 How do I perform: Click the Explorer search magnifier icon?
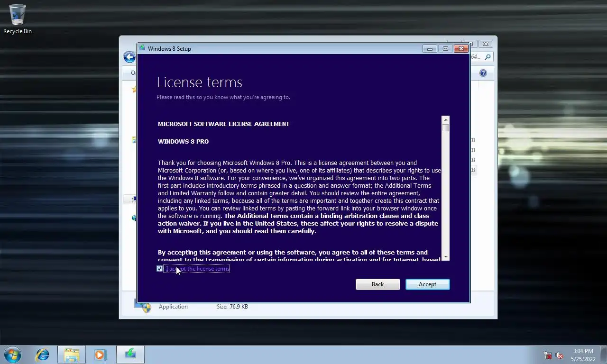[487, 57]
